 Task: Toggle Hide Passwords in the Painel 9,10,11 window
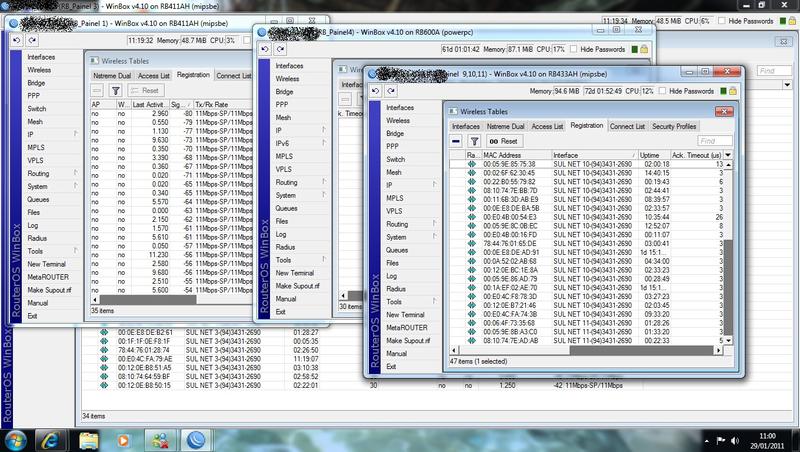point(662,91)
